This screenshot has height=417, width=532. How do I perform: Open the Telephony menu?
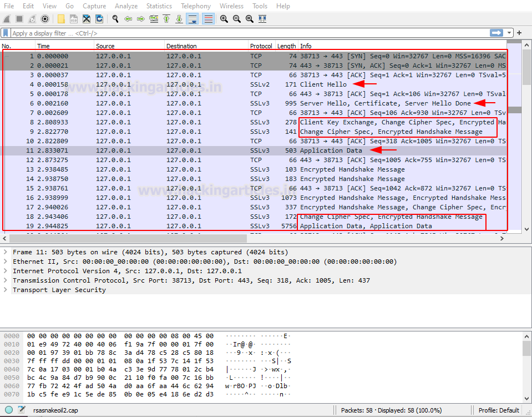tap(196, 6)
